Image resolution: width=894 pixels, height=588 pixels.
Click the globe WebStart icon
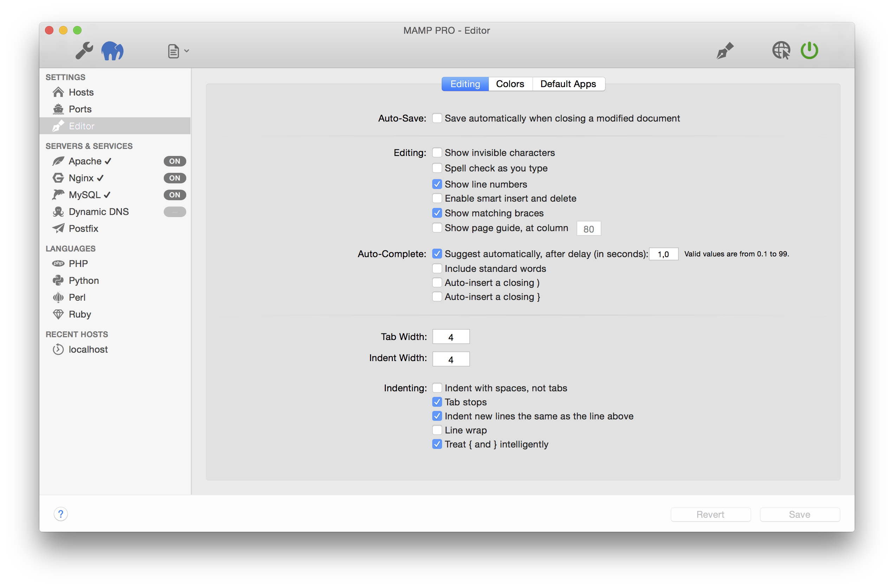tap(781, 50)
